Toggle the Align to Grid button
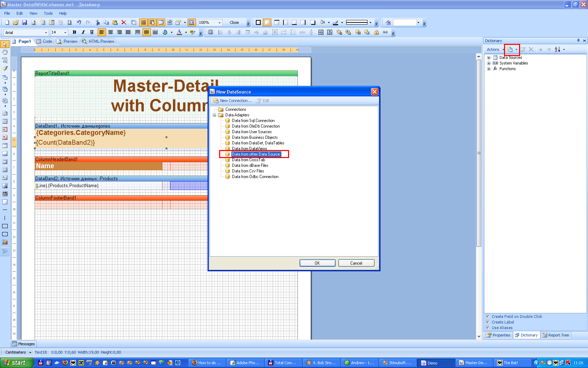The image size is (588, 368). coord(152,22)
